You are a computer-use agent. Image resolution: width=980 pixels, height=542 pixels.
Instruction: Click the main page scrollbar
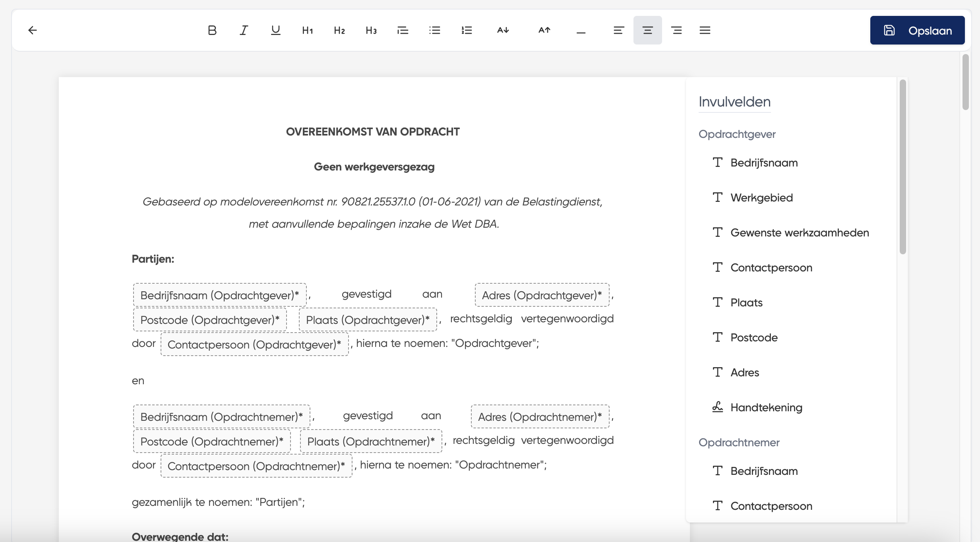pyautogui.click(x=966, y=82)
